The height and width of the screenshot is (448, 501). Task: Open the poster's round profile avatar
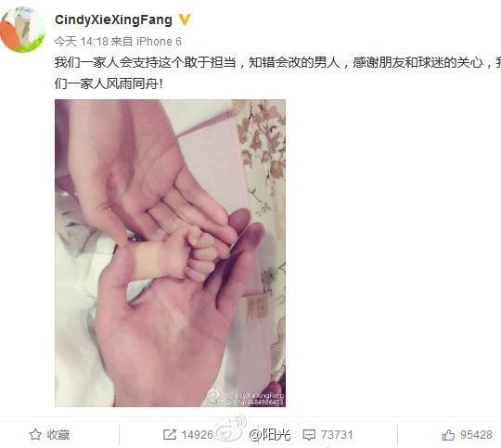point(22,30)
